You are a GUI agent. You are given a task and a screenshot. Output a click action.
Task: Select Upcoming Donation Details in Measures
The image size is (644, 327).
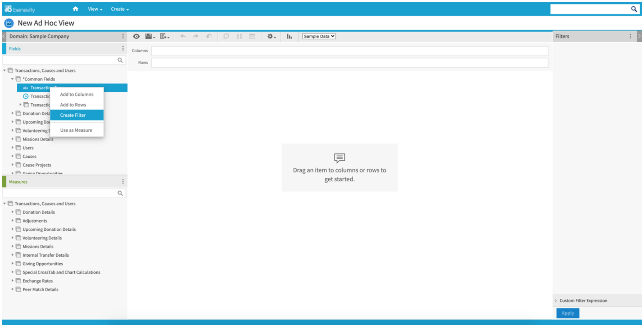coord(49,229)
